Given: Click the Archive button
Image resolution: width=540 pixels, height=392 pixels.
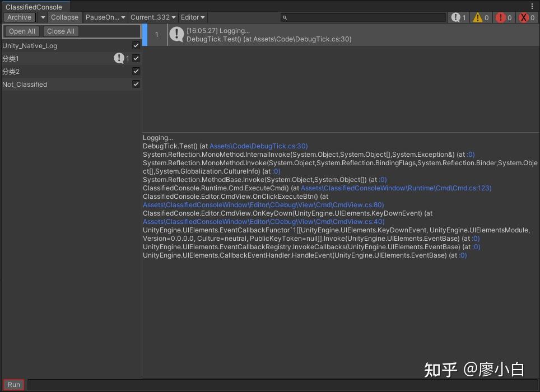Looking at the screenshot, I should [x=19, y=17].
